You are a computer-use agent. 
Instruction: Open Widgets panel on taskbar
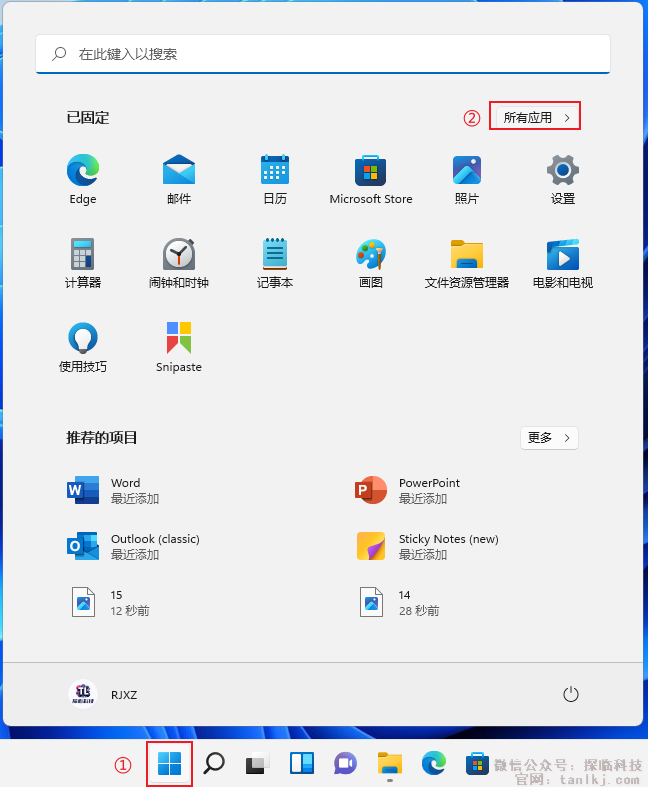[302, 763]
